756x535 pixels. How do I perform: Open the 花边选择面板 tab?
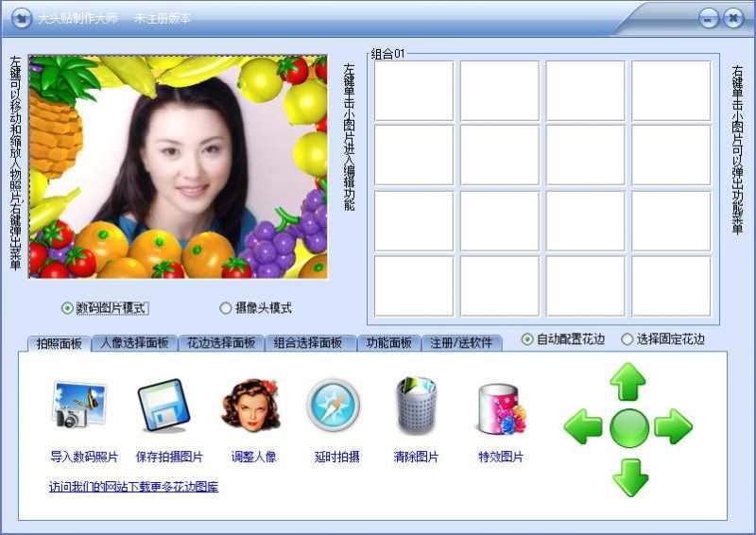[x=221, y=343]
